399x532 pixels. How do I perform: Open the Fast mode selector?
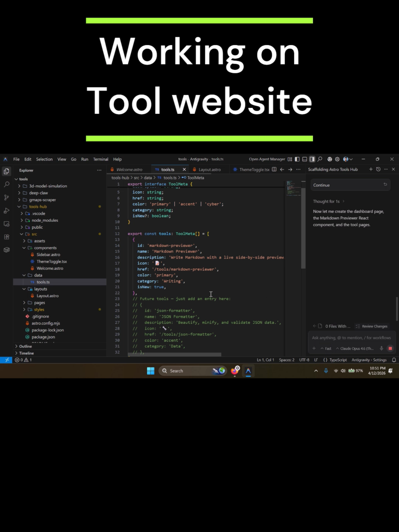326,348
